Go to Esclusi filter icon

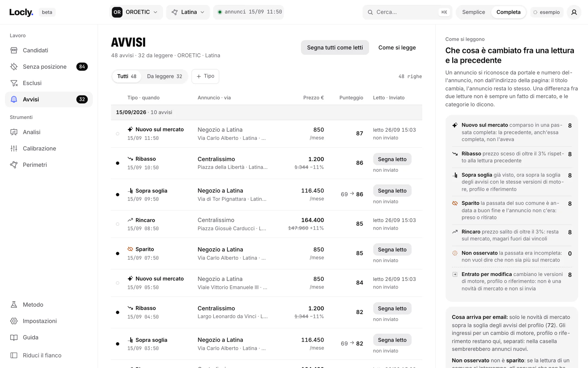click(14, 83)
